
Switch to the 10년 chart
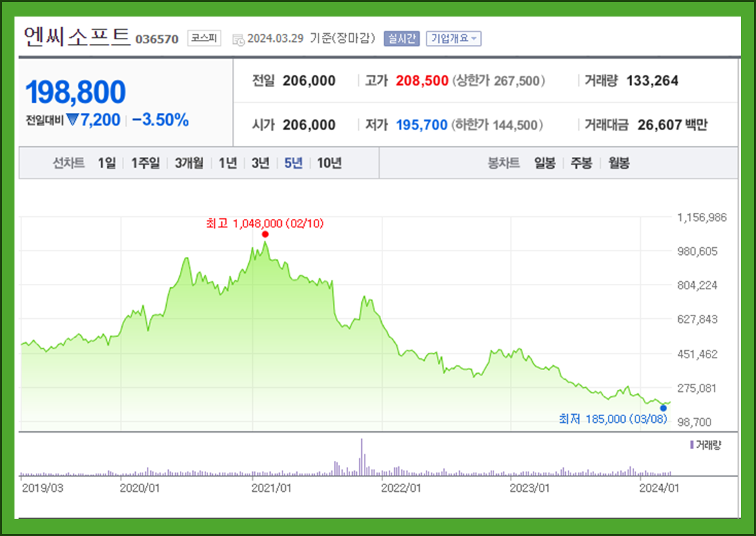(329, 163)
